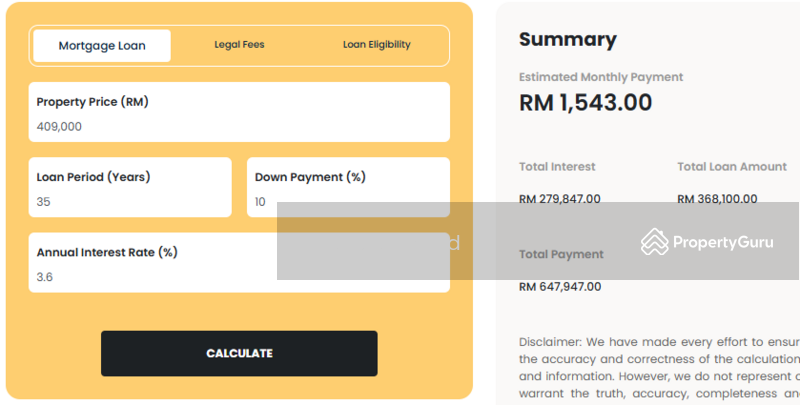Click the RM 1,543.00 monthly payment value

pos(586,103)
